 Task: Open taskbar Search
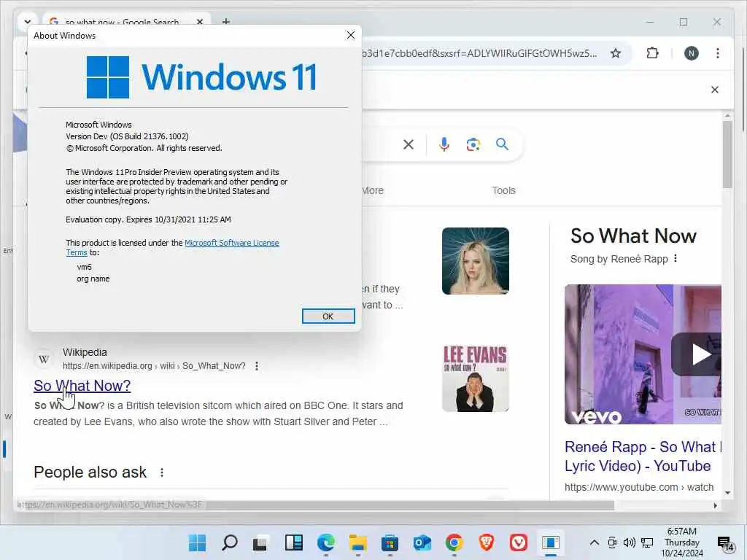point(229,542)
